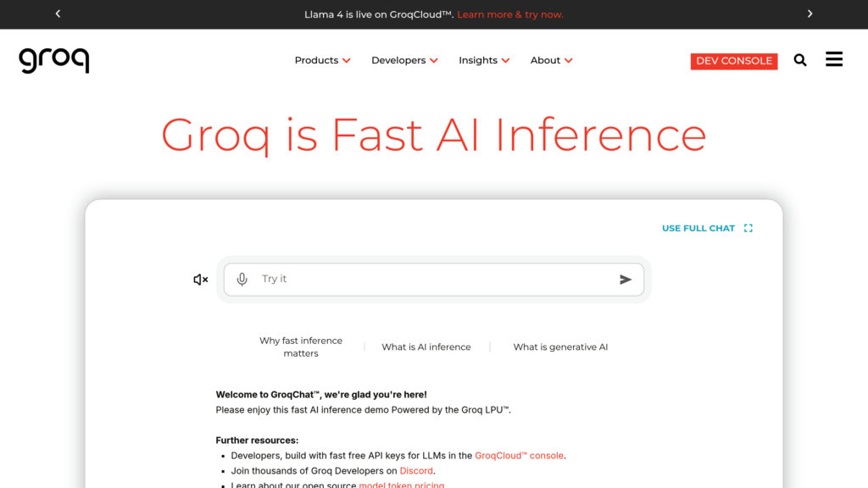Screen dimensions: 868x488
Task: Open the Products menu label
Action: (316, 60)
